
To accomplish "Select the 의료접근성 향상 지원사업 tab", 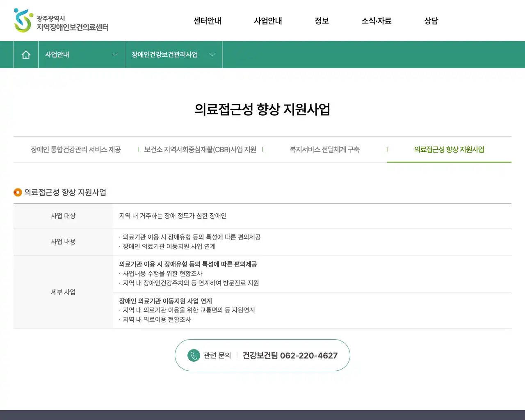I will 449,150.
